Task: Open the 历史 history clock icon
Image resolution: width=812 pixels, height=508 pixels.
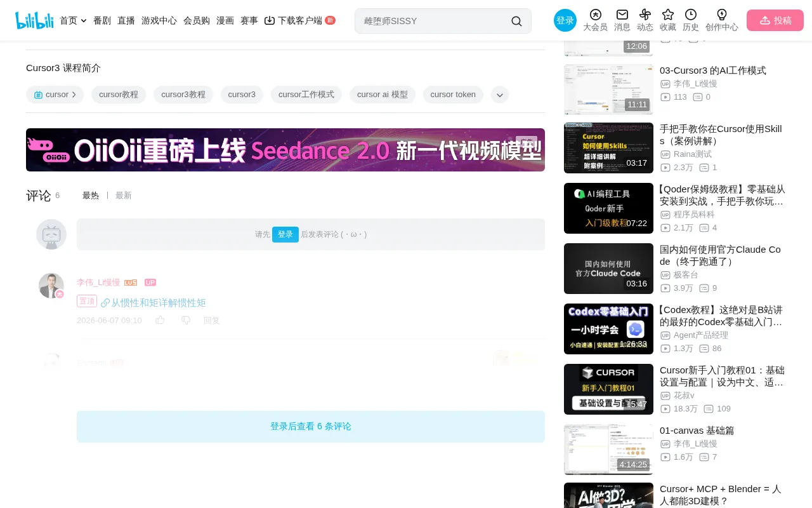Action: tap(691, 15)
